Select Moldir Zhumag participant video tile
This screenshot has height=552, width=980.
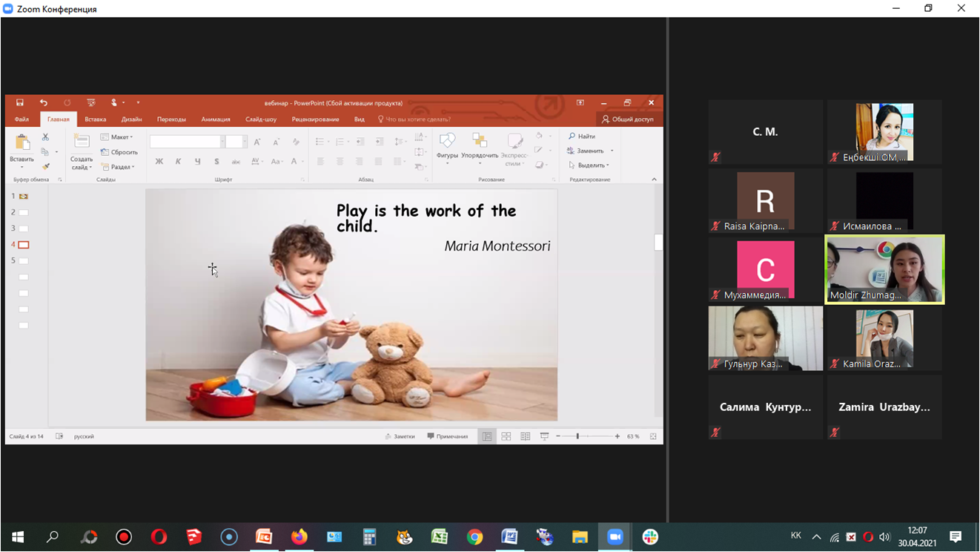(884, 269)
